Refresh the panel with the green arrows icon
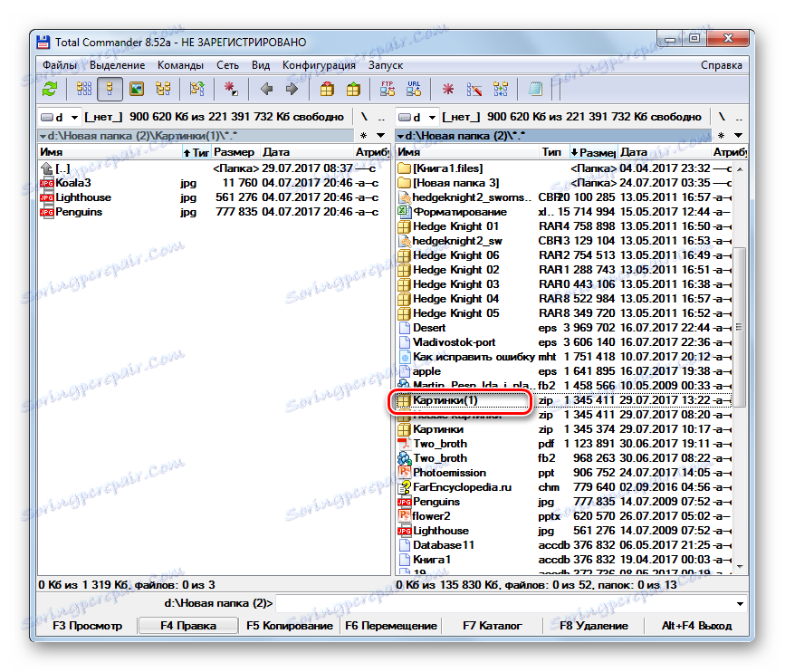Screen dimensions: 785x672 50,90
